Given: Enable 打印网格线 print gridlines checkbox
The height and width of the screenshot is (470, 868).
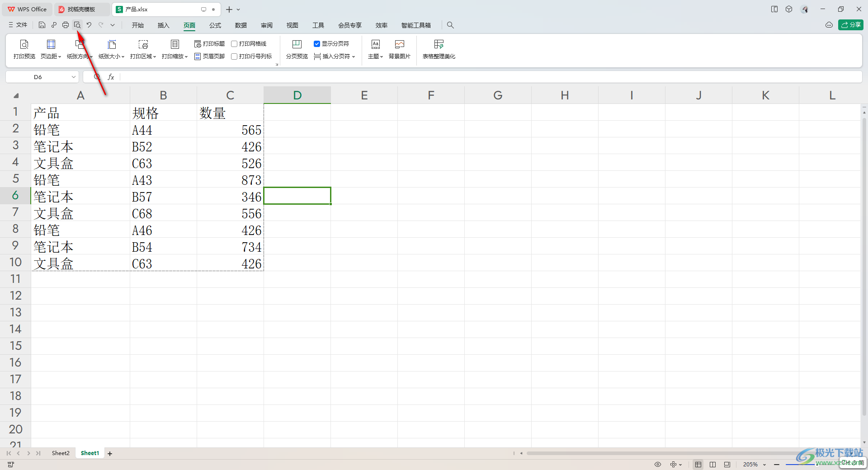Looking at the screenshot, I should click(x=234, y=44).
